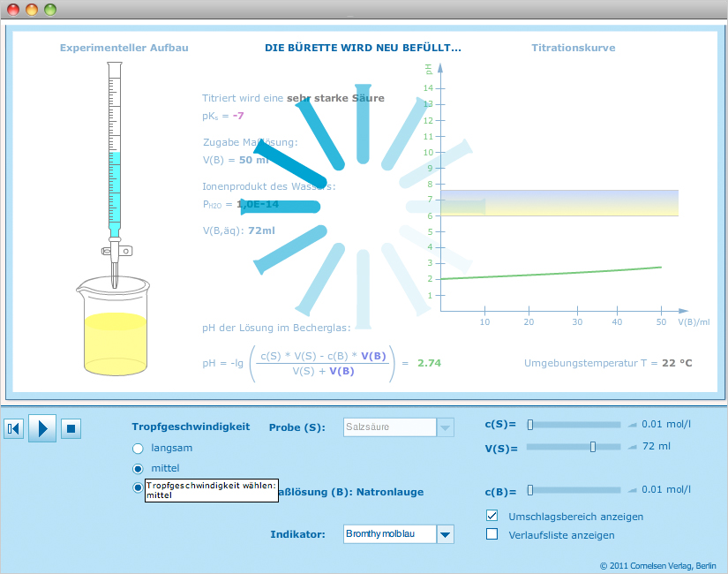The width and height of the screenshot is (728, 574).
Task: Click the V(S) volume slider handle
Action: coord(593,447)
